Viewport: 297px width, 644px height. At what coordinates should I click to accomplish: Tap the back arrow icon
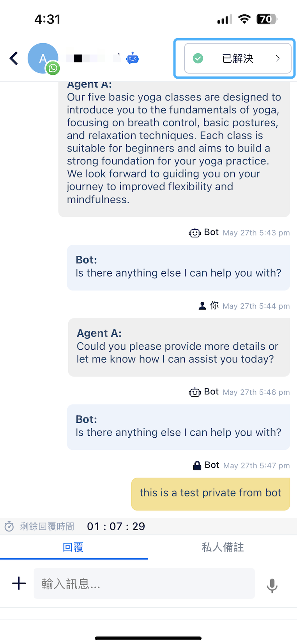14,58
